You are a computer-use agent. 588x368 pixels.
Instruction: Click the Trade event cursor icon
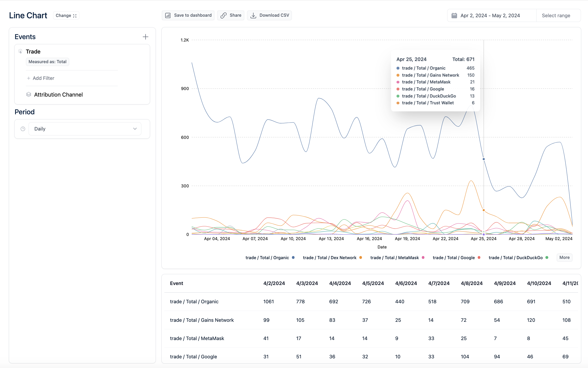tap(20, 51)
